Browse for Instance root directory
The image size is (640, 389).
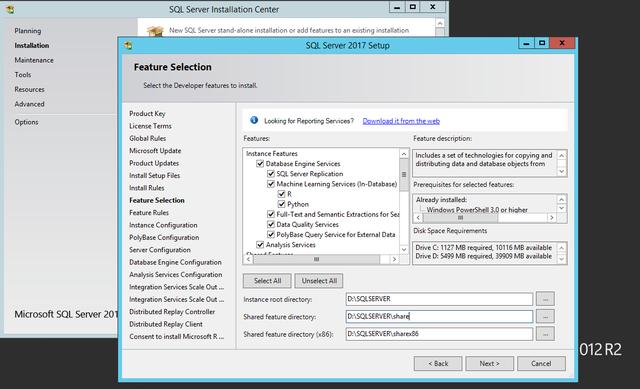click(545, 299)
